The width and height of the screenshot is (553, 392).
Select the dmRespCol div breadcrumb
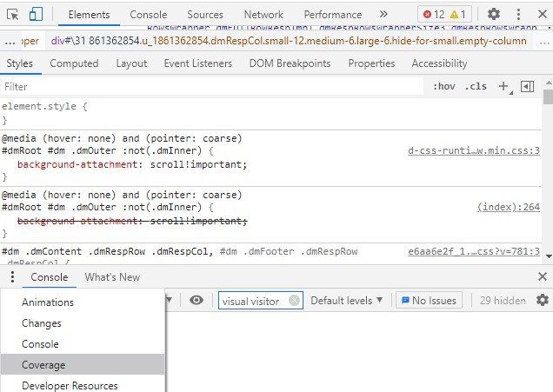[x=289, y=41]
